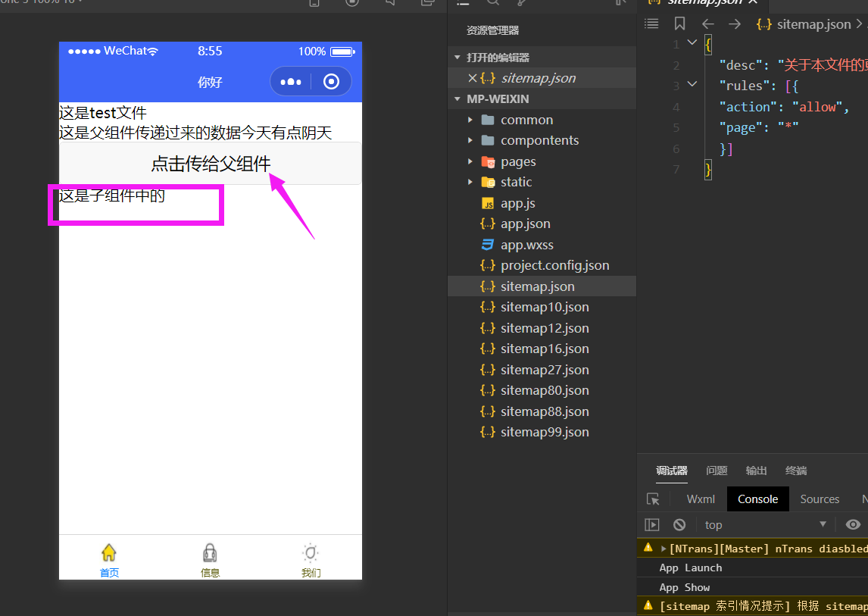
Task: Switch to the 调试器 tab
Action: tap(672, 471)
